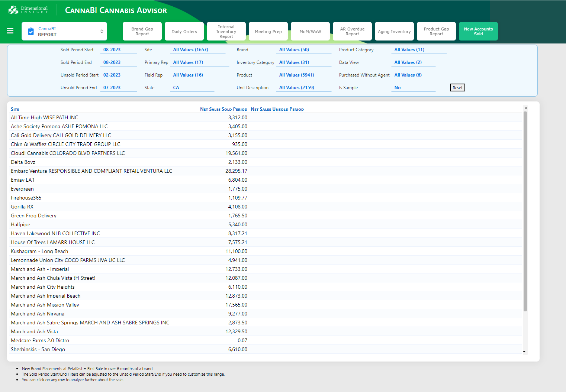
Task: Click the Dimensional Insight logo
Action: click(x=28, y=10)
